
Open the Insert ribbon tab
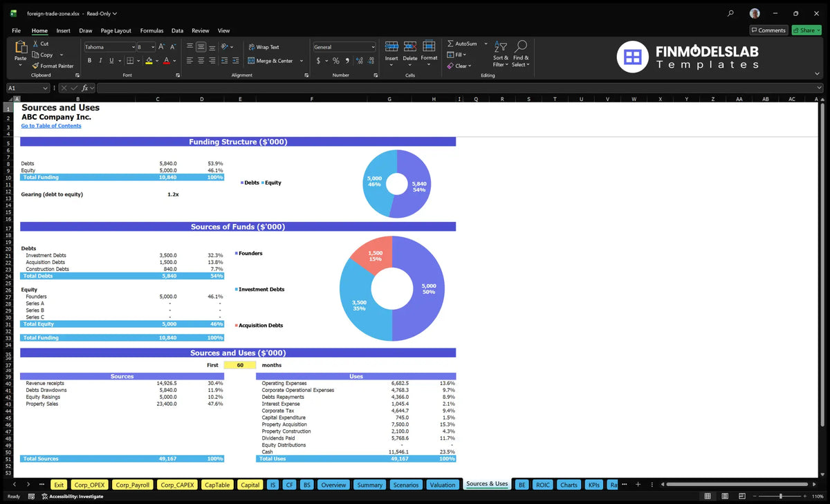click(63, 30)
